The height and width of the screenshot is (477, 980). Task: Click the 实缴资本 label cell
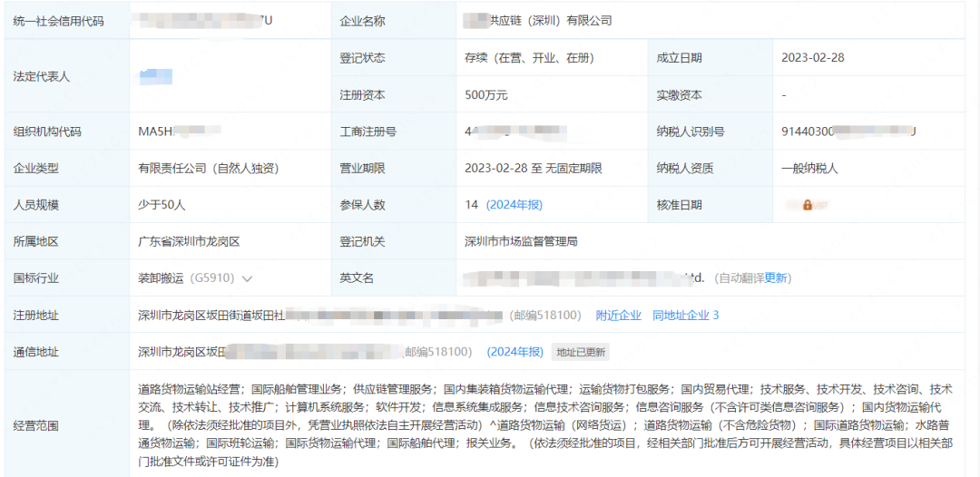tap(710, 95)
